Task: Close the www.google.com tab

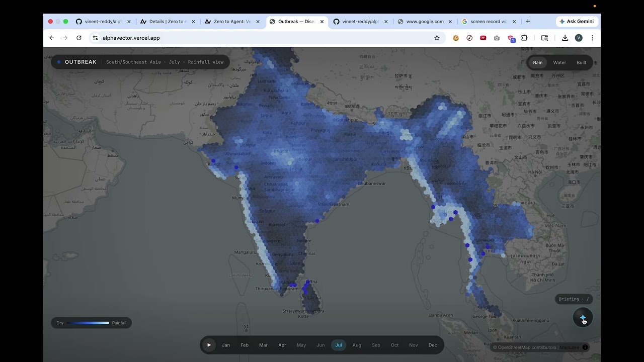Action: point(450,22)
